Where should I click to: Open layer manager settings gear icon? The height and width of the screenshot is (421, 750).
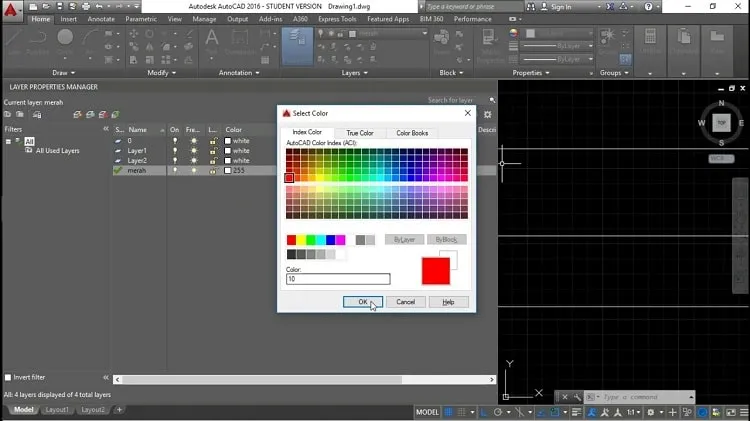click(x=487, y=114)
